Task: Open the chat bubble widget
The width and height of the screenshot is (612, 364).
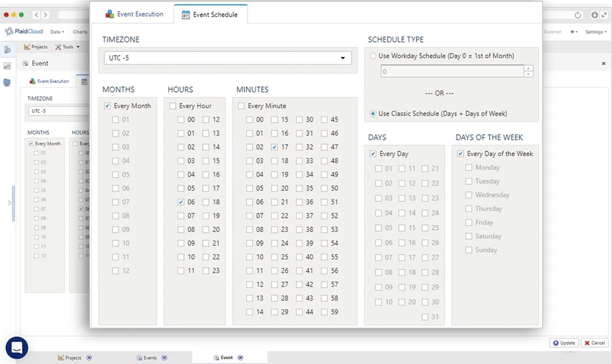Action: [17, 348]
